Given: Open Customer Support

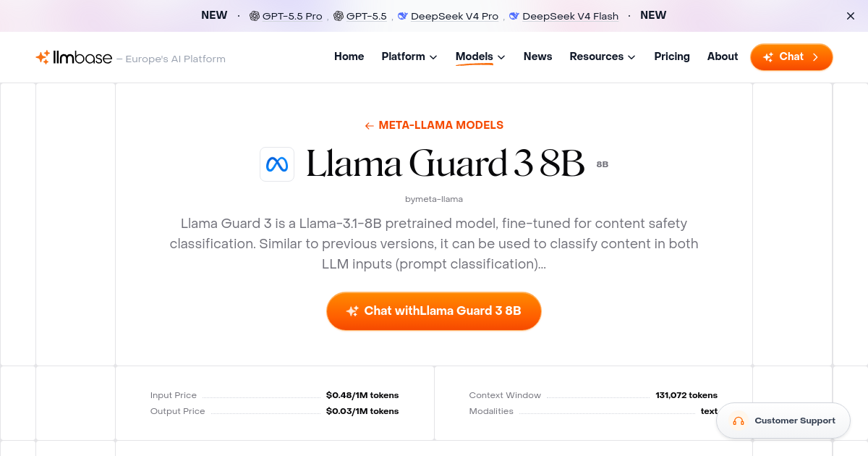Looking at the screenshot, I should 783,421.
